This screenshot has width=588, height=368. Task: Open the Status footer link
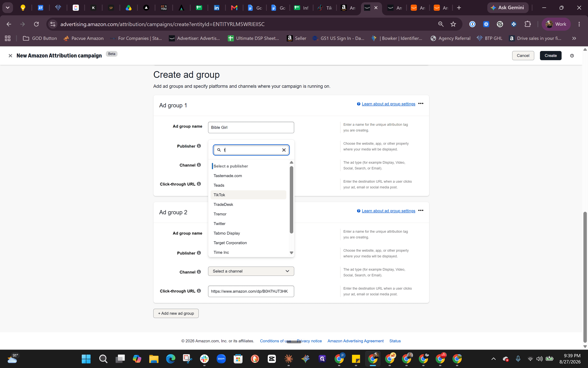[x=395, y=341]
